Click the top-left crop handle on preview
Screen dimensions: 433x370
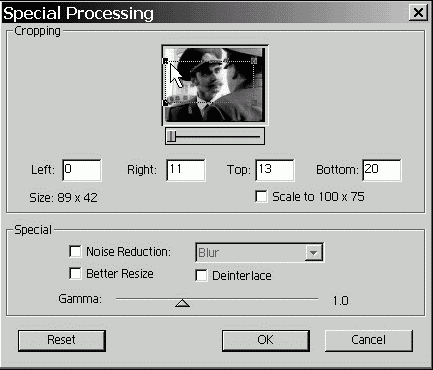click(165, 61)
